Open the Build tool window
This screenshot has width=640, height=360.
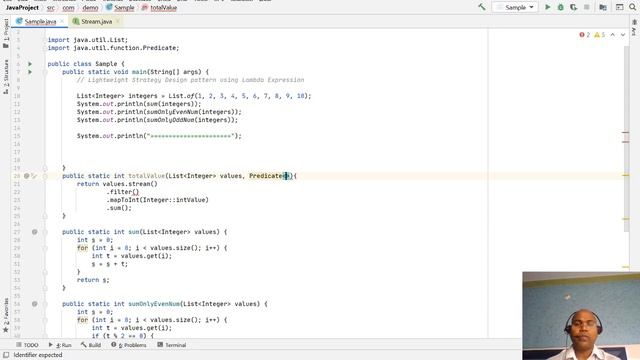click(91, 345)
